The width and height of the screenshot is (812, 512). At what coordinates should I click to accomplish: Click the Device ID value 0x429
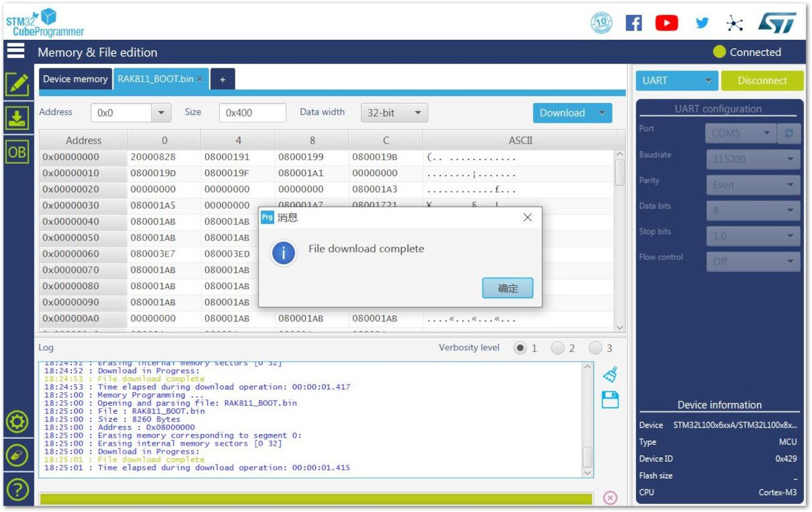click(x=786, y=458)
